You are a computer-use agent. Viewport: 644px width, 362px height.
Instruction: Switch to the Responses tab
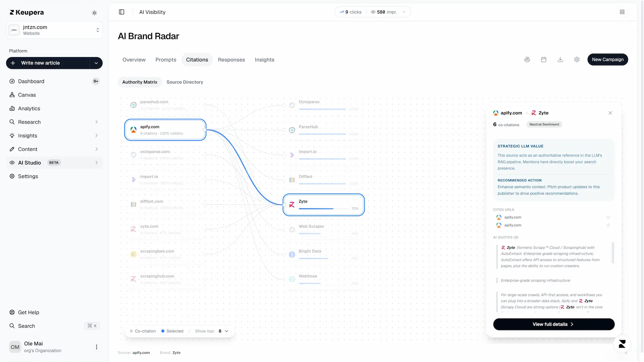tap(231, 60)
